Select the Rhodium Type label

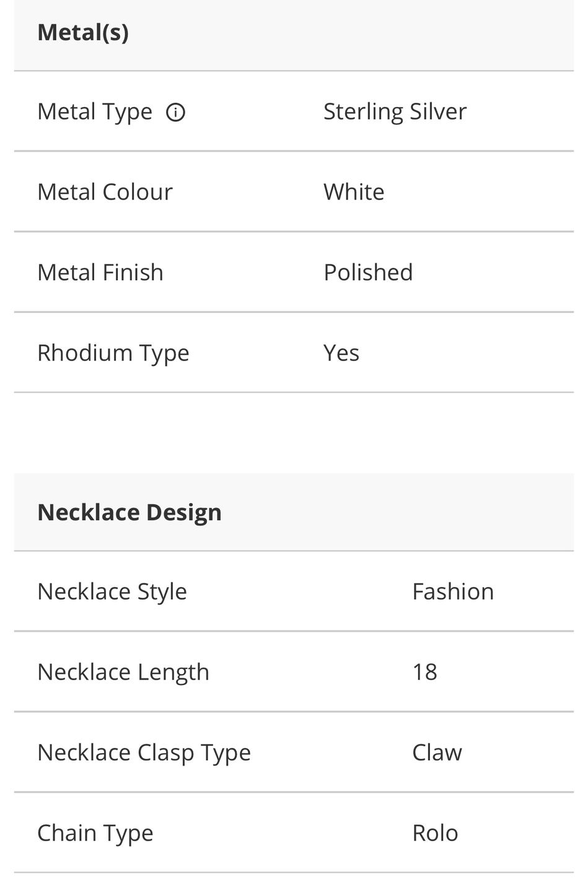click(x=113, y=353)
